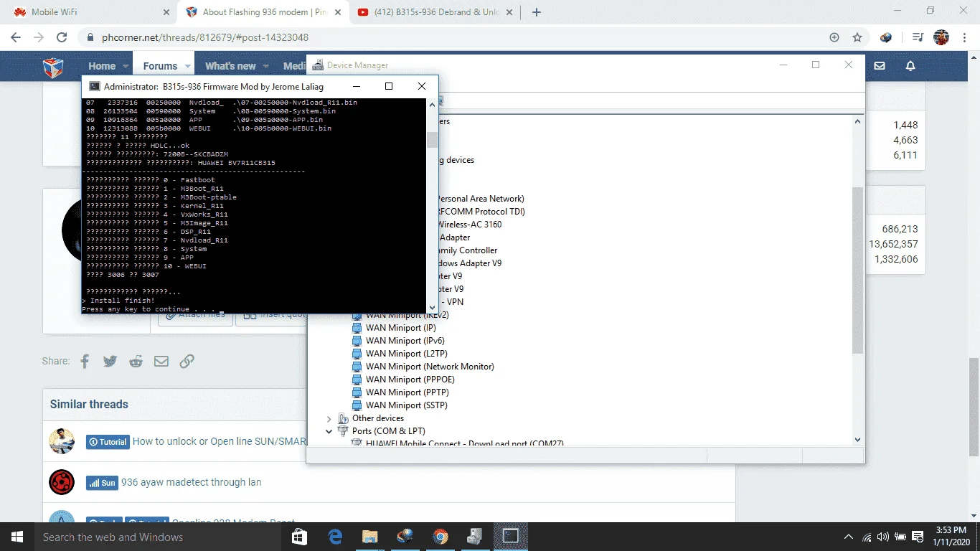Open Device Manager taskbar icon
Viewport: 980px width, 551px height.
tap(475, 537)
